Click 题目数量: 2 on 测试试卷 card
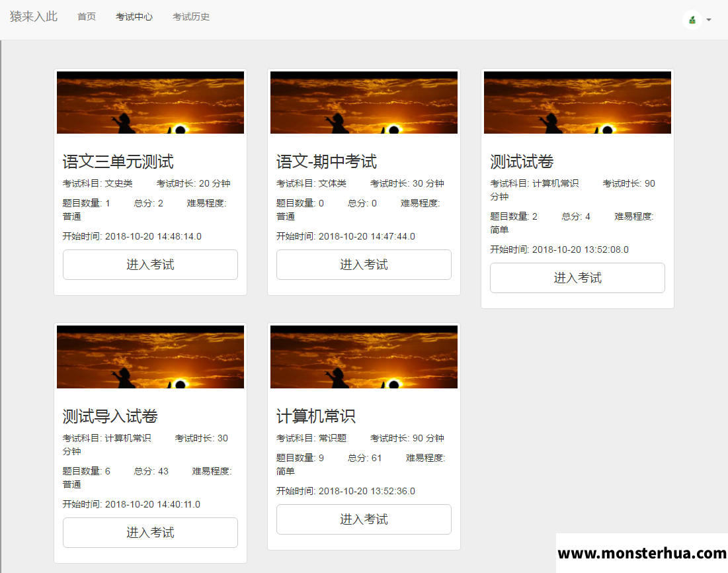The image size is (728, 573). [514, 216]
